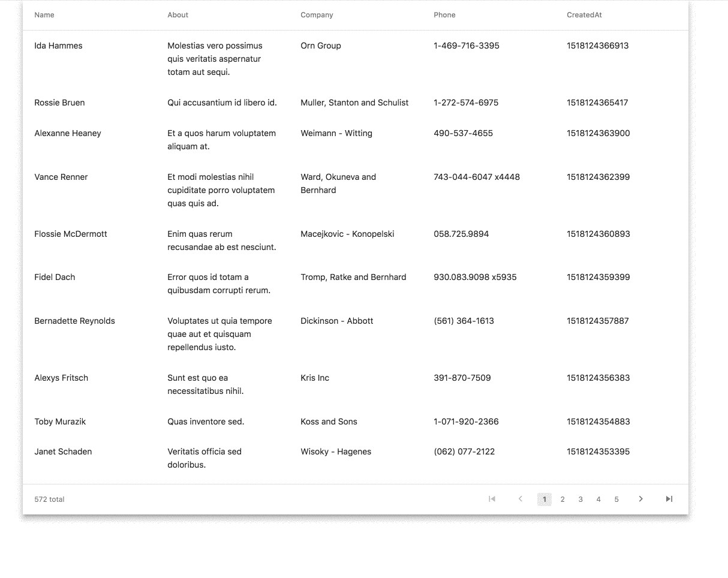
Task: Click CreatedAt value 1518124359399
Action: click(x=598, y=277)
